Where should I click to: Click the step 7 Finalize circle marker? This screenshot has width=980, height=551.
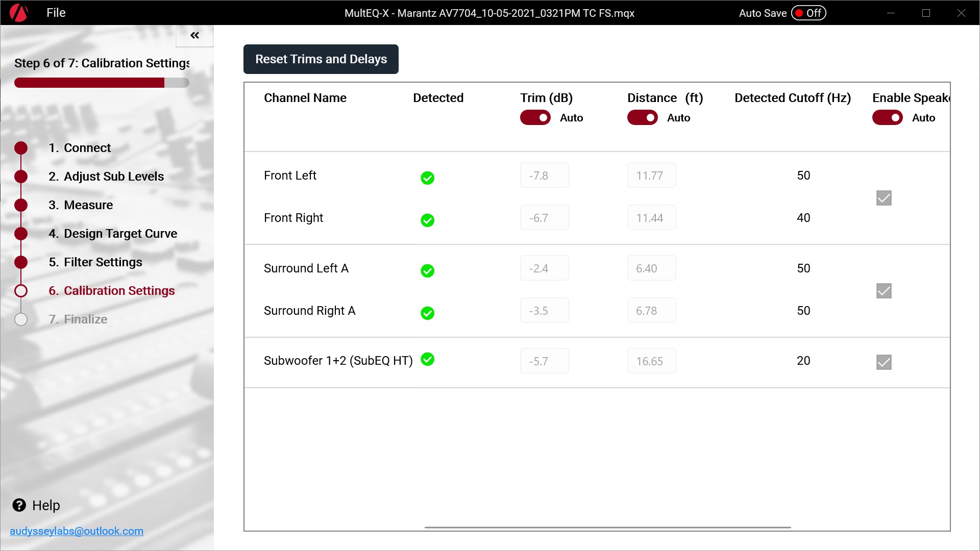(x=21, y=319)
